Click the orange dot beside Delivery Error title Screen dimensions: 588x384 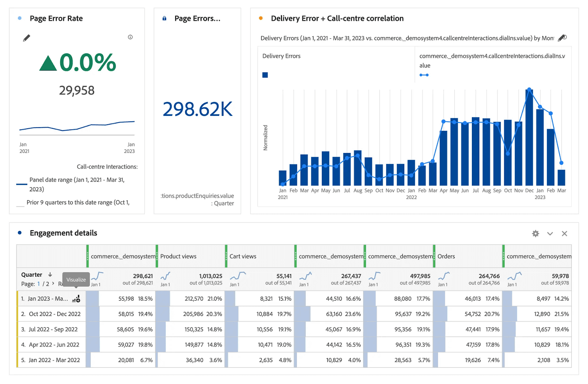(x=261, y=18)
